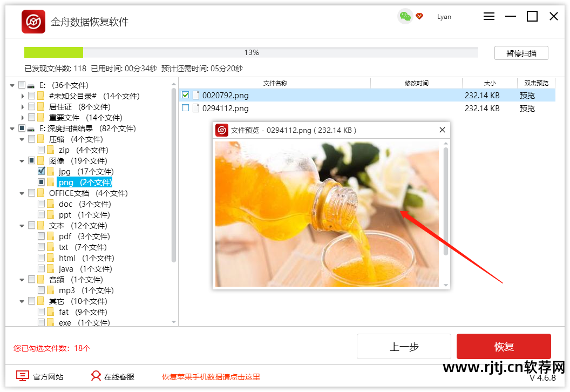Click the WeChat icon in the title bar

pyautogui.click(x=404, y=17)
